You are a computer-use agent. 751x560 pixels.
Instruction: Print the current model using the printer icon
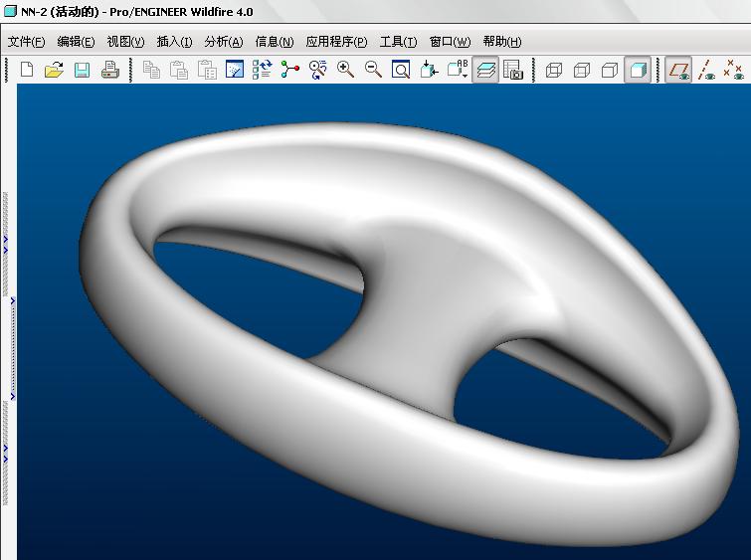[x=110, y=70]
